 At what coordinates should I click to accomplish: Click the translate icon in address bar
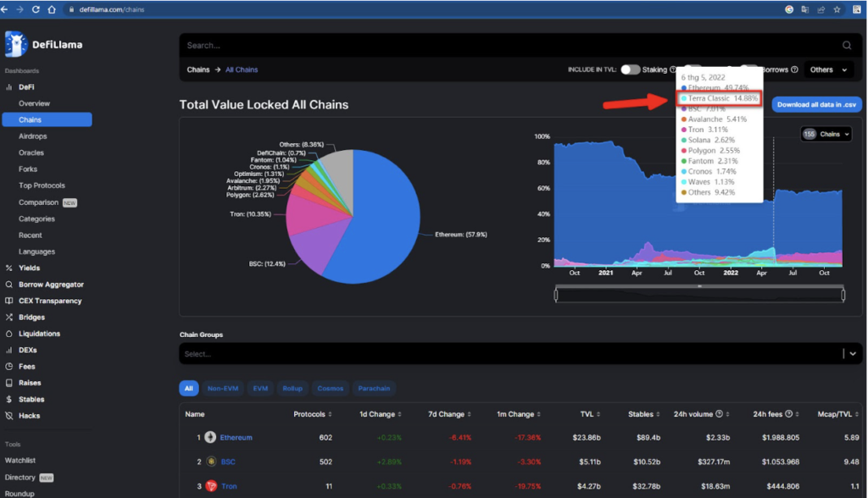pyautogui.click(x=805, y=9)
